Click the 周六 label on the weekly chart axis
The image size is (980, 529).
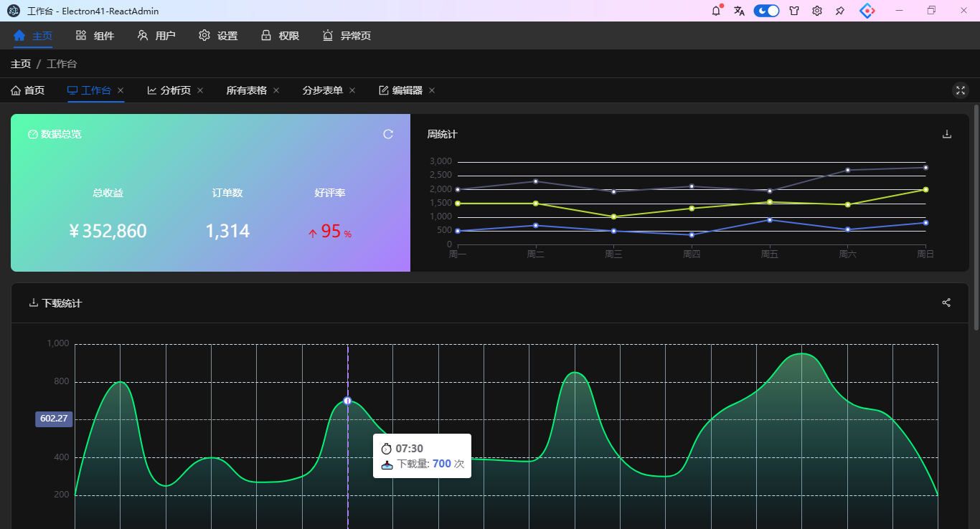(x=847, y=254)
